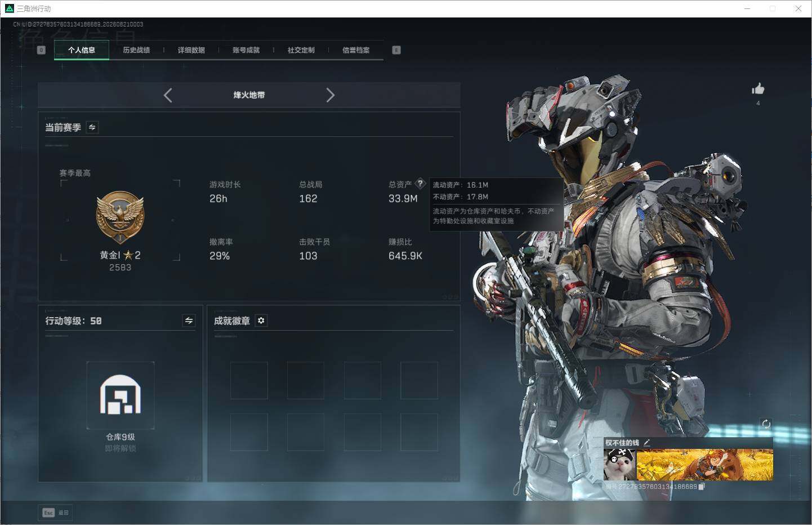Viewport: 812px width, 525px height.
Task: Click the 流动资产 16.1M tooltip line
Action: (x=461, y=185)
